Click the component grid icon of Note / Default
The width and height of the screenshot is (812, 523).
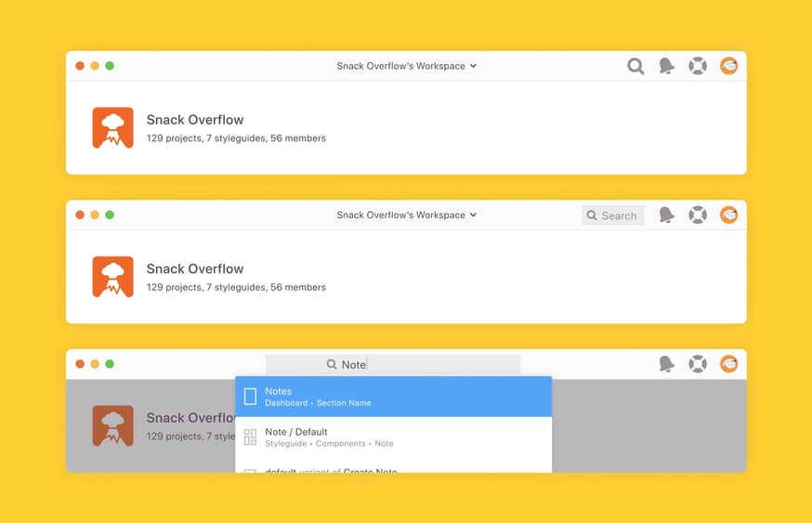(x=250, y=437)
